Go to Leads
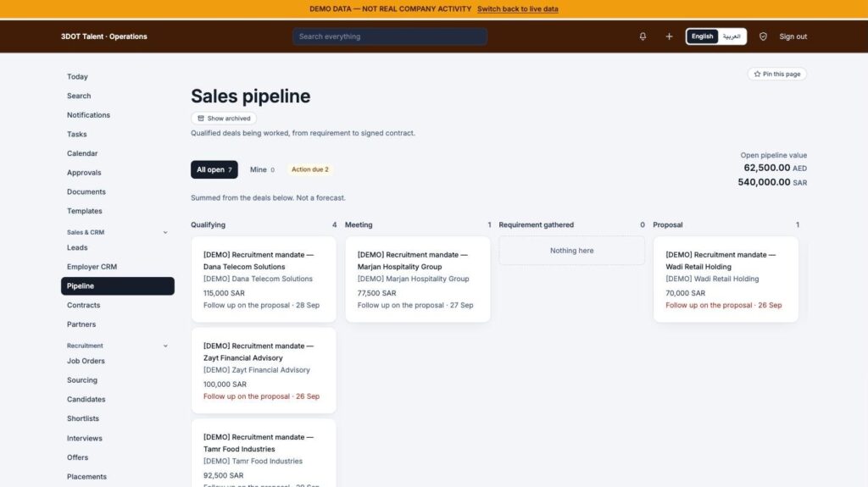 click(117, 247)
